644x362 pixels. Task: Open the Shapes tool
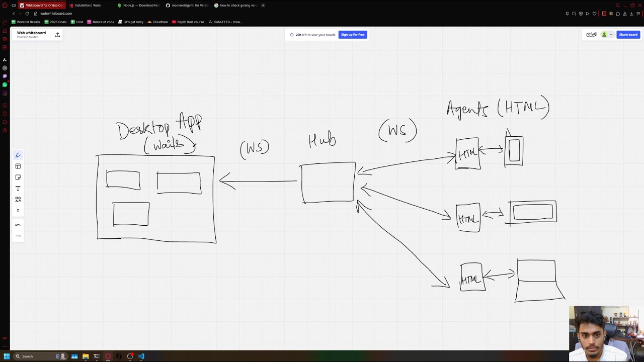point(18,199)
